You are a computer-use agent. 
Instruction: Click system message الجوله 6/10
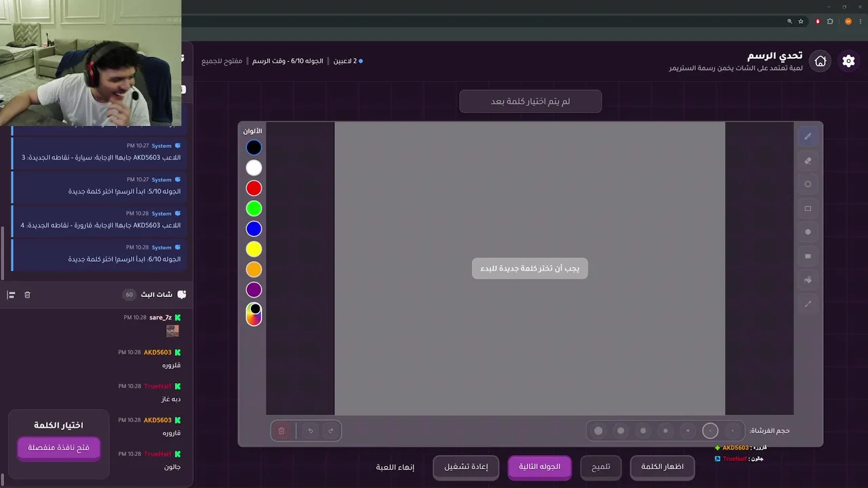(124, 259)
